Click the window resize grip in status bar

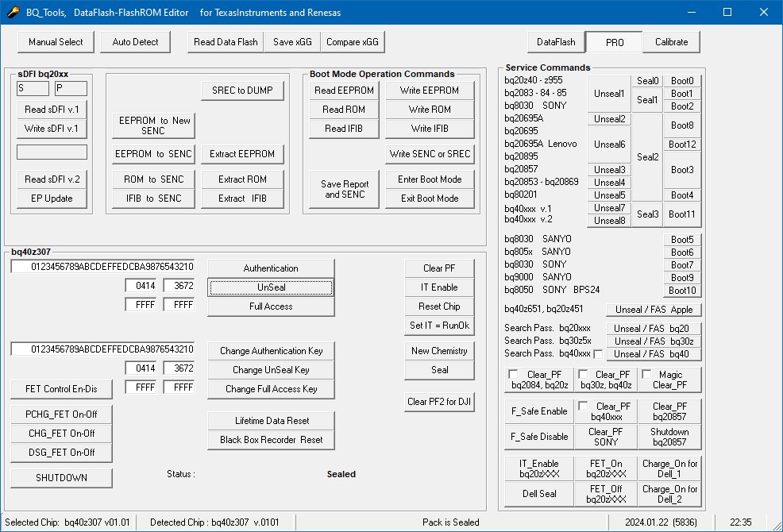click(777, 526)
